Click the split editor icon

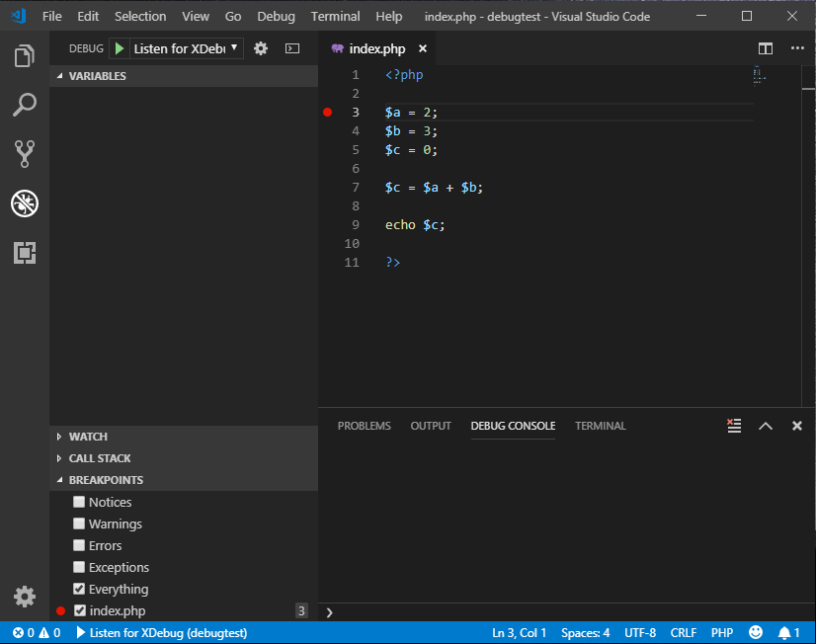765,48
